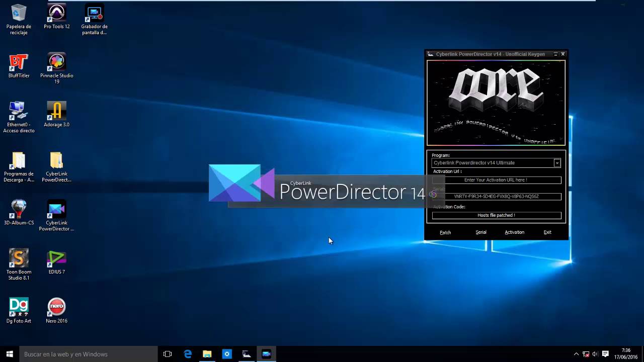Click the Activation URL input field
Image resolution: width=644 pixels, height=362 pixels.
[496, 180]
